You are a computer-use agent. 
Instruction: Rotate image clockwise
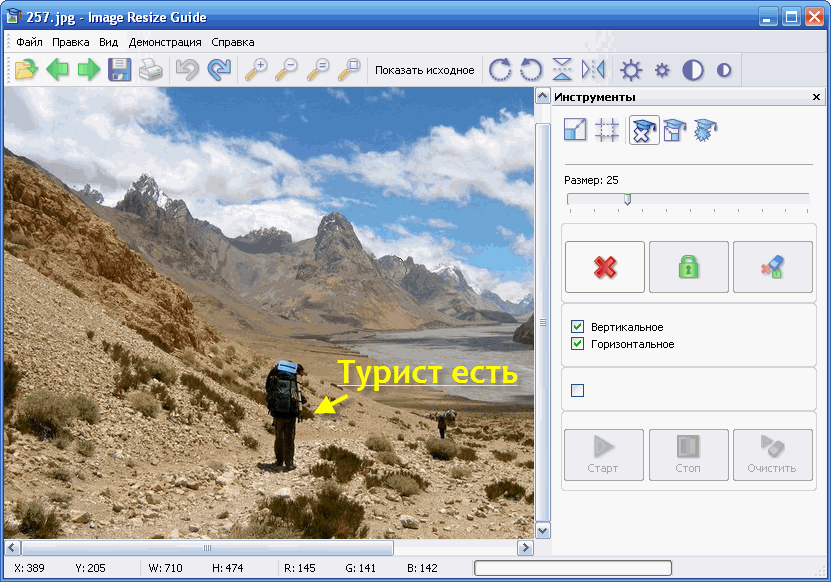[500, 70]
